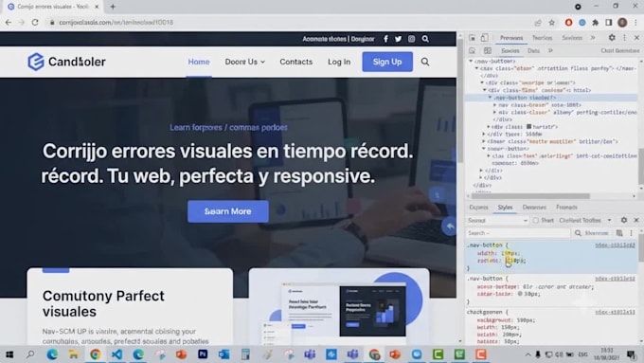Open Visual Studio Code from the taskbar
This screenshot has height=363, width=644.
click(116, 354)
